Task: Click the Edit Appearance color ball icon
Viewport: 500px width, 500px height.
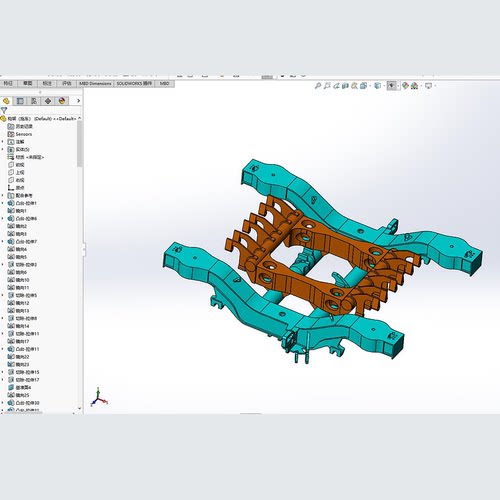Action: [405, 86]
